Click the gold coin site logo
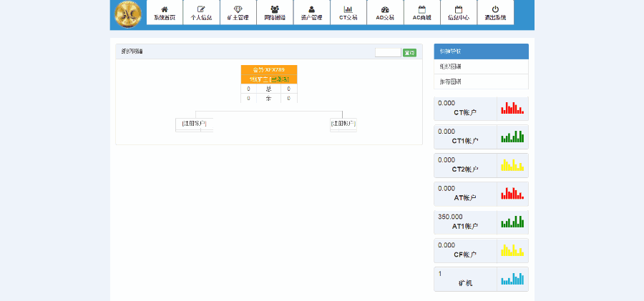 coord(129,14)
